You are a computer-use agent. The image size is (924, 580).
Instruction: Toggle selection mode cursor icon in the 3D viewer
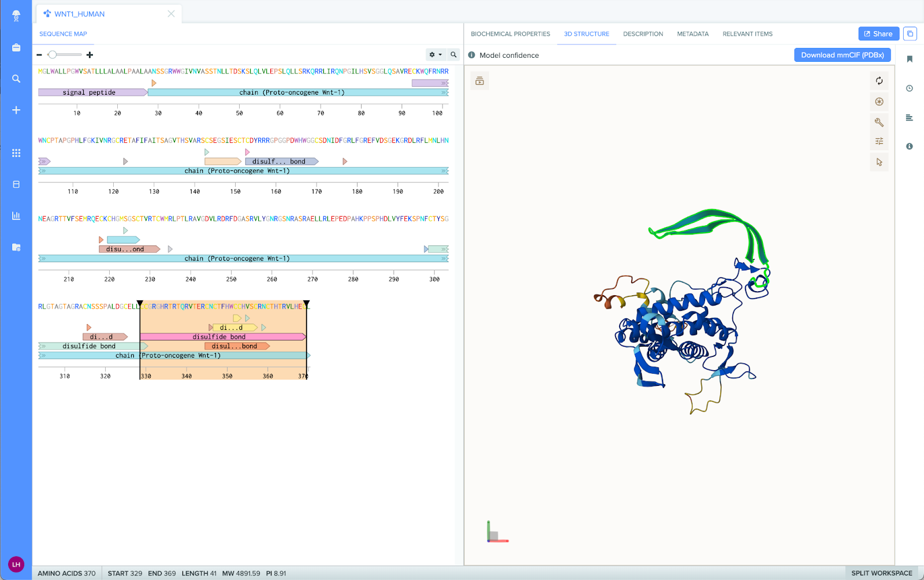click(879, 162)
